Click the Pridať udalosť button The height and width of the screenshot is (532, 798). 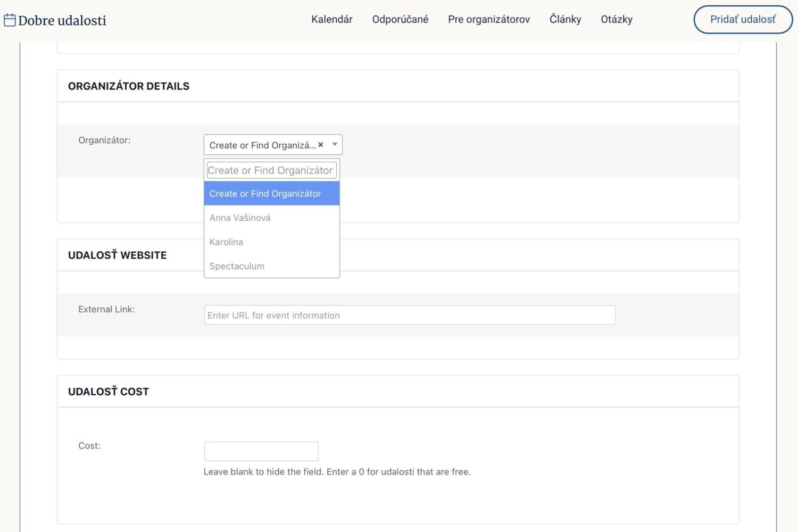click(x=743, y=20)
